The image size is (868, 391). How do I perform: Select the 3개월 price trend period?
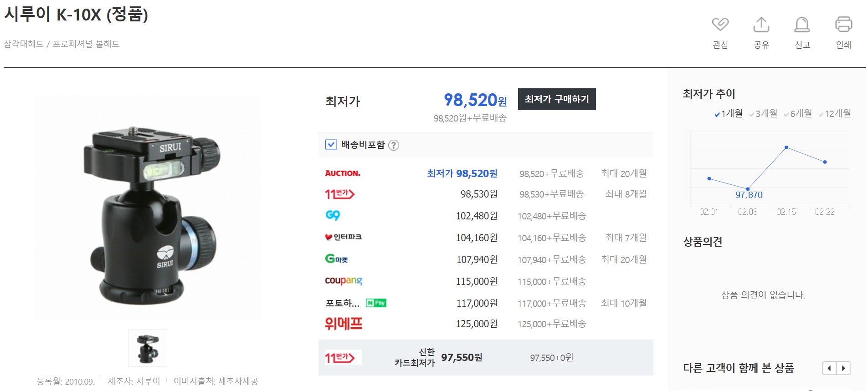click(763, 113)
